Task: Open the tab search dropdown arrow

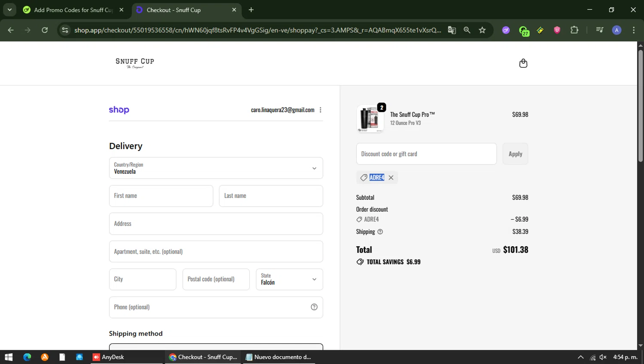Action: click(9, 9)
